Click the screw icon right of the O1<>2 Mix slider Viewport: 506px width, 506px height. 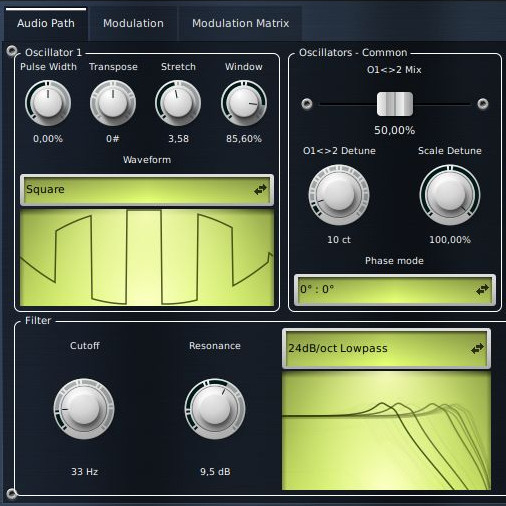coord(483,104)
